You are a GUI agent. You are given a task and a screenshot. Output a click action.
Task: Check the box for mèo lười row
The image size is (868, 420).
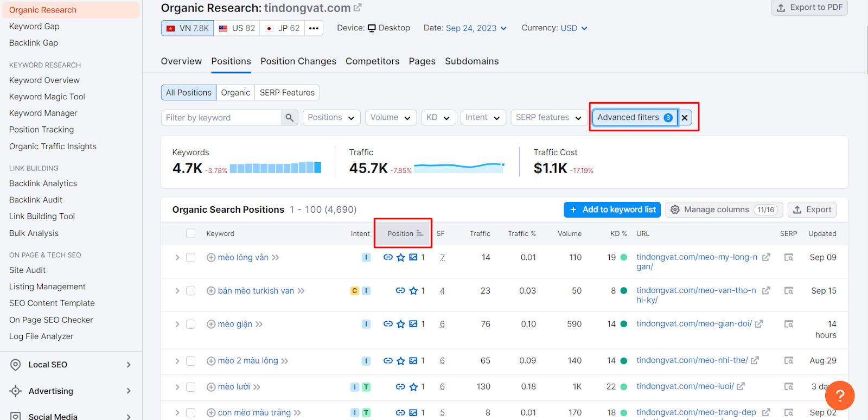click(x=190, y=387)
